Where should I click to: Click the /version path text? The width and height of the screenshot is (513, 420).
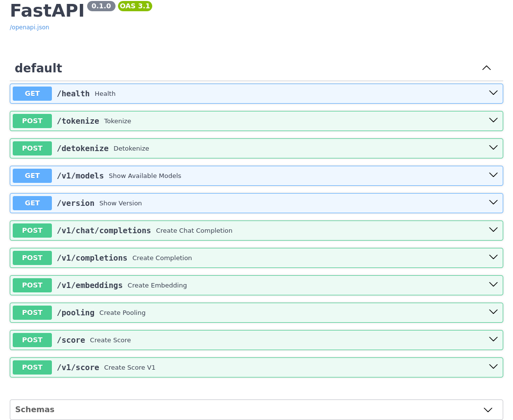(x=75, y=203)
